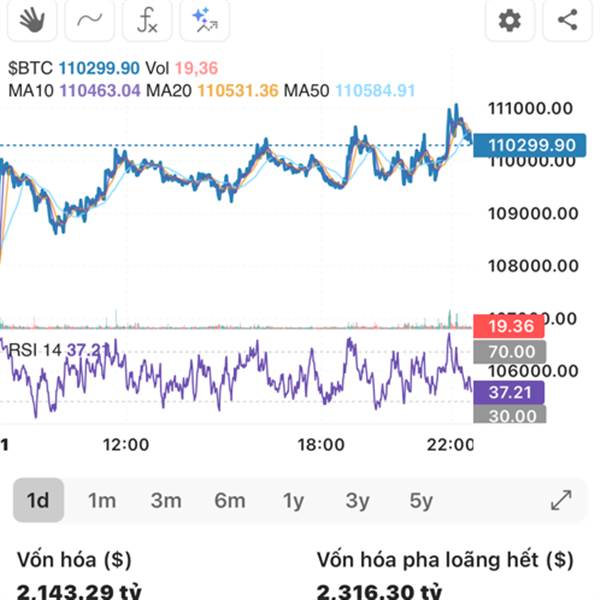Select the hand pan tool

32,19
